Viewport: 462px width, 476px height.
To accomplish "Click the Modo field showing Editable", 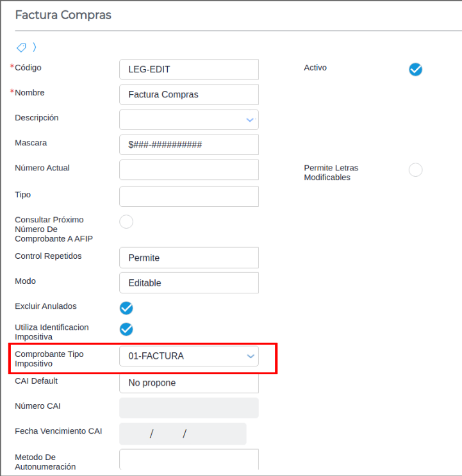I will click(x=188, y=283).
